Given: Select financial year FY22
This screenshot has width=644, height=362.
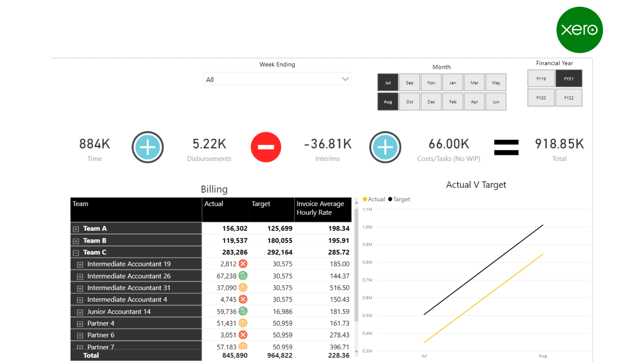Looking at the screenshot, I should (x=569, y=98).
